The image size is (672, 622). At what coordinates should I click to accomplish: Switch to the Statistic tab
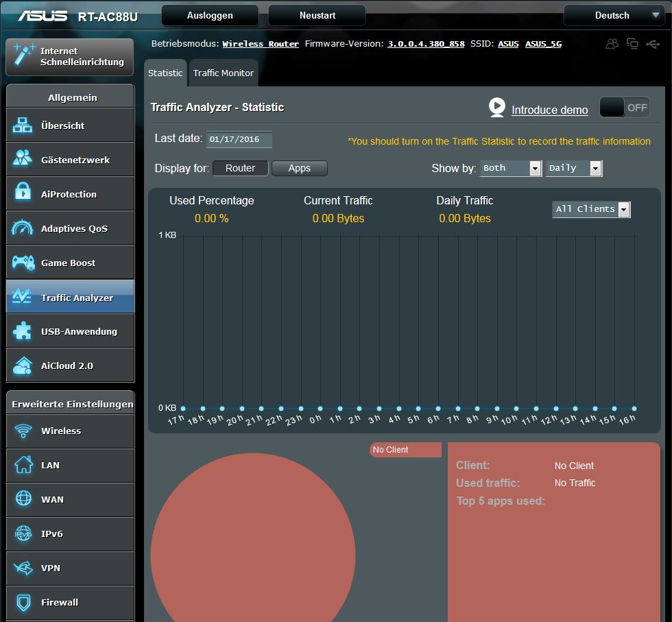pos(165,73)
